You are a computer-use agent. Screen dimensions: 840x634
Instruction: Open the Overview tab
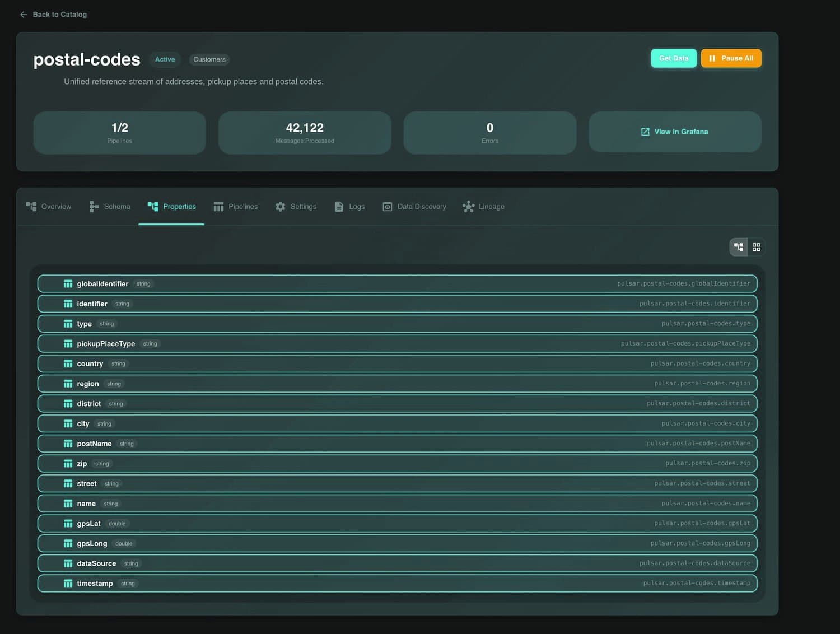click(49, 207)
